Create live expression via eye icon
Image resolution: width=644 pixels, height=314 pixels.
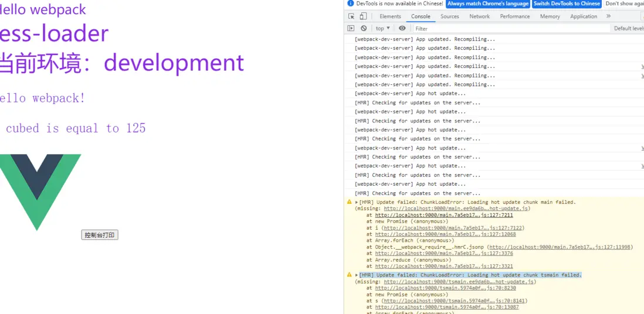click(402, 28)
